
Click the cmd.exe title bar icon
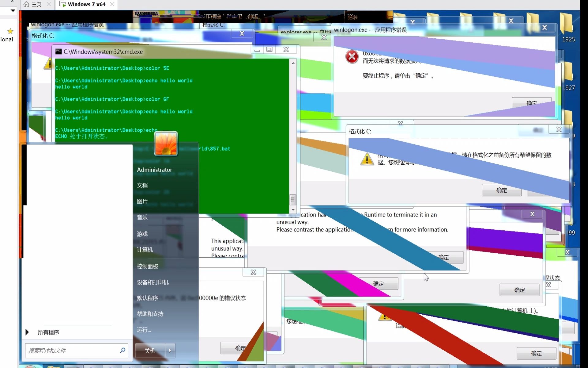pos(58,52)
